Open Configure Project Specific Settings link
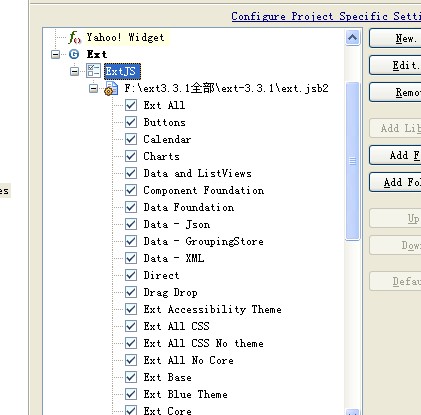The width and height of the screenshot is (421, 415). (326, 16)
